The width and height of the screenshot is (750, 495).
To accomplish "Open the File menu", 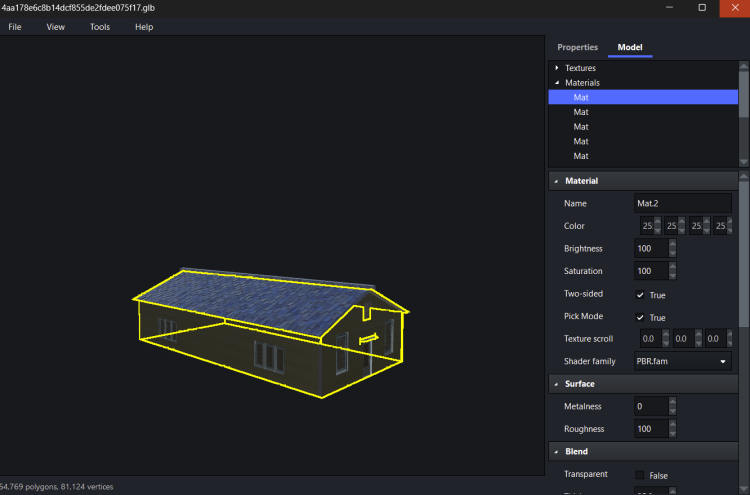I will click(x=15, y=27).
